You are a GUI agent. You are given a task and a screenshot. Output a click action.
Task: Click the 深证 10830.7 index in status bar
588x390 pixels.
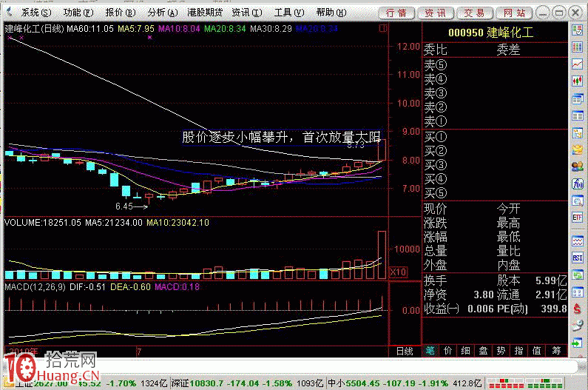pos(232,383)
